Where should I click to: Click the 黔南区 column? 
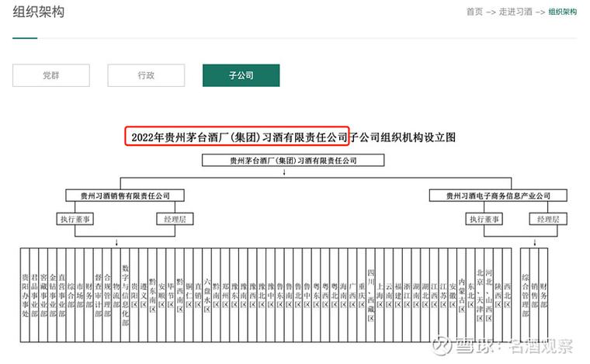pyautogui.click(x=216, y=295)
